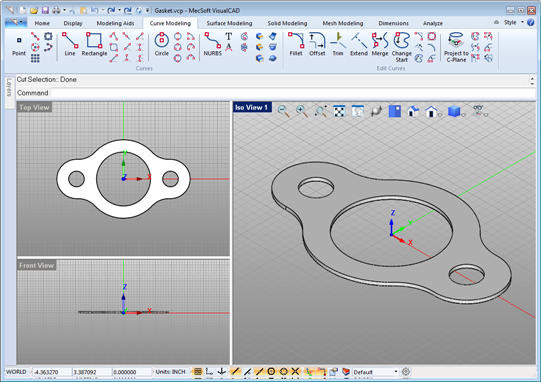Open the application menu button
This screenshot has height=382, width=541.
(16, 22)
